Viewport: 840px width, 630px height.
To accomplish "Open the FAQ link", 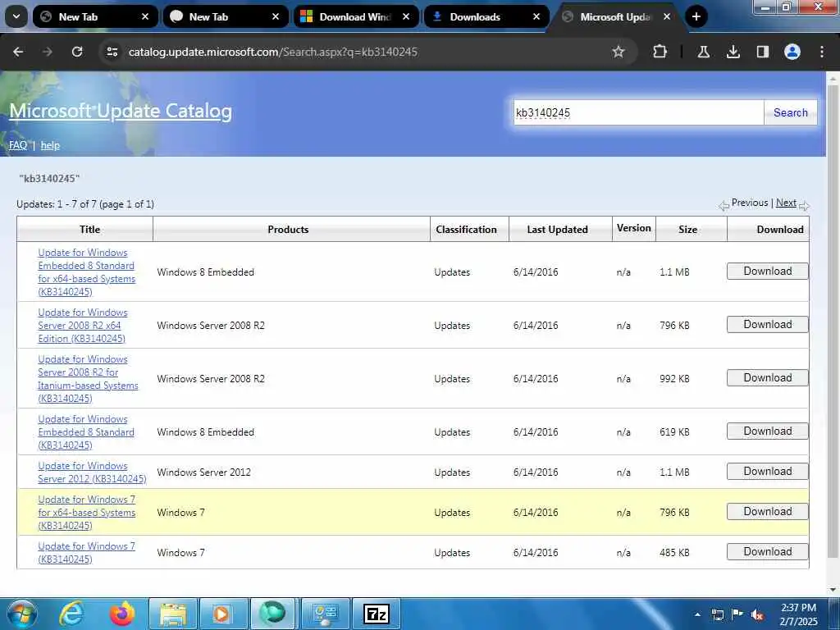I will (18, 145).
